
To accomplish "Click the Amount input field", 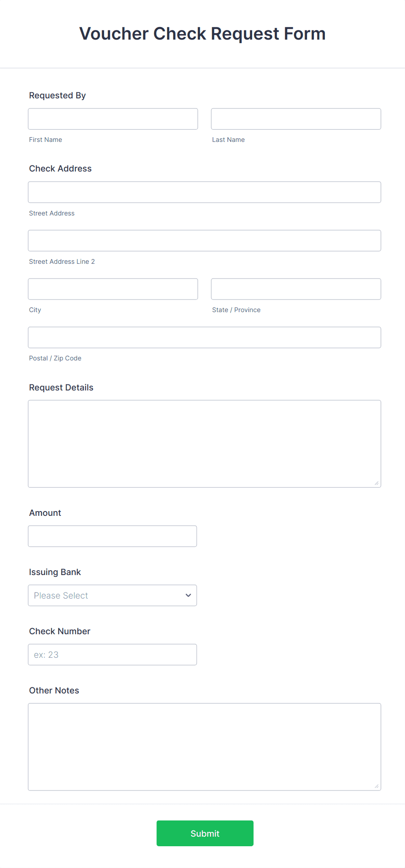I will coord(112,535).
